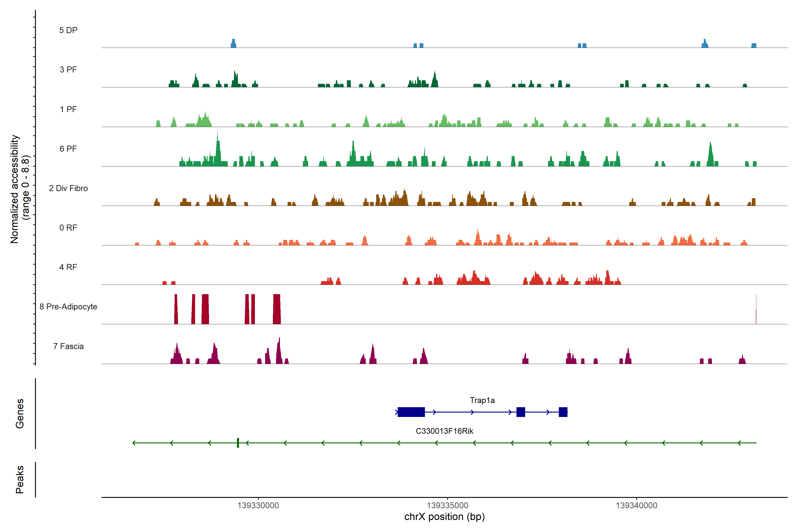Click the chrX position axis title
The height and width of the screenshot is (532, 798).
point(444,517)
